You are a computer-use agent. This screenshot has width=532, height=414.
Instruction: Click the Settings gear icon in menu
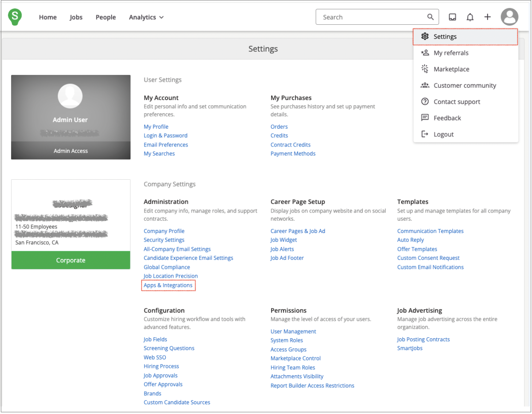425,37
